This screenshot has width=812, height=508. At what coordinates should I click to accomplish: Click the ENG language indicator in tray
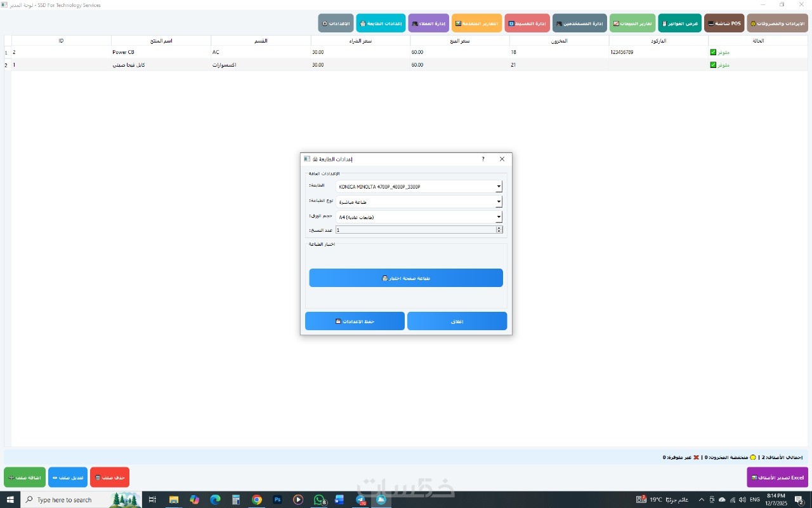coord(755,500)
